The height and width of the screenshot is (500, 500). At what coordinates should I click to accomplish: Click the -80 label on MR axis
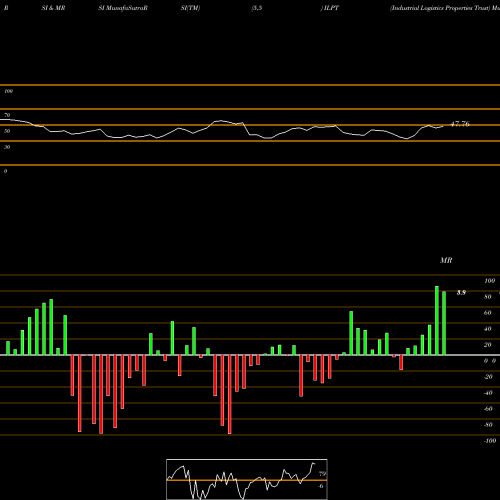click(488, 425)
